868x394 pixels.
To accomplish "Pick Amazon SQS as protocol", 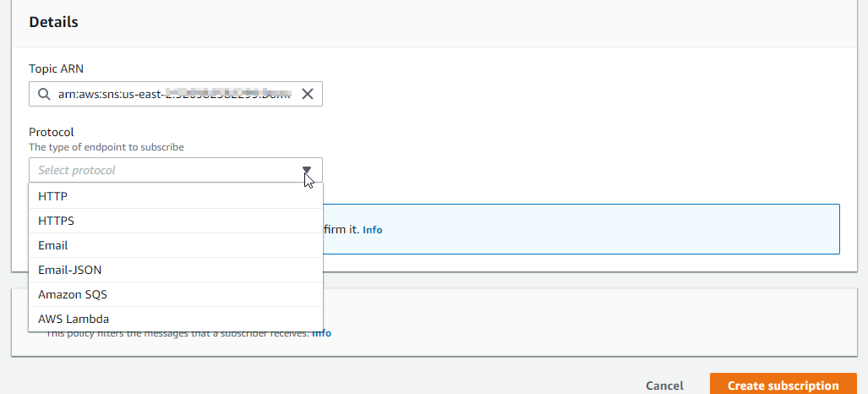I will click(x=176, y=294).
